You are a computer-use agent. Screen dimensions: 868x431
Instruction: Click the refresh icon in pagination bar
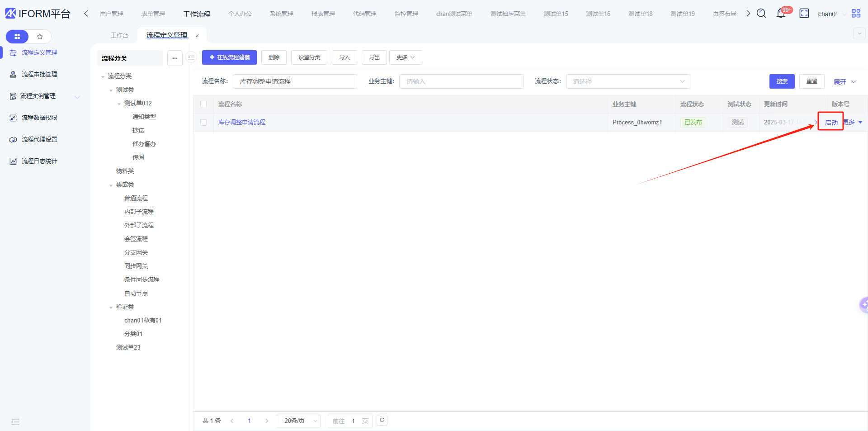382,421
